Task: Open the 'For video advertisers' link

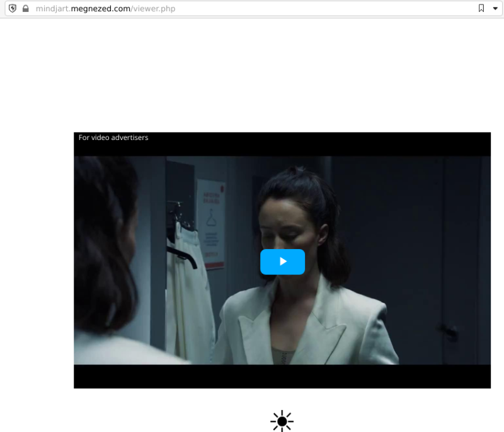Action: (113, 137)
